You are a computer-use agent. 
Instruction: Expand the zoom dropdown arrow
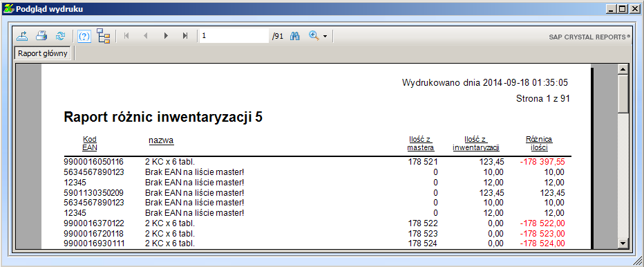coord(325,36)
